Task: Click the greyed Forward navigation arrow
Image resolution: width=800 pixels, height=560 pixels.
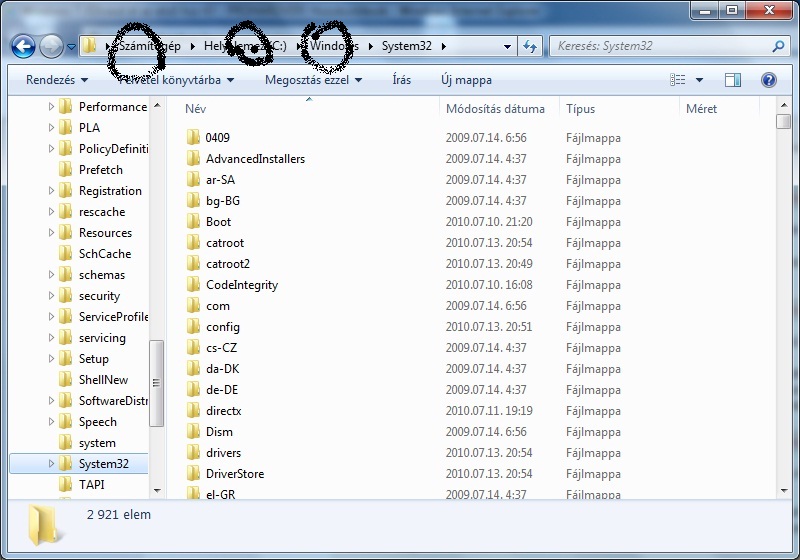Action: pos(51,46)
